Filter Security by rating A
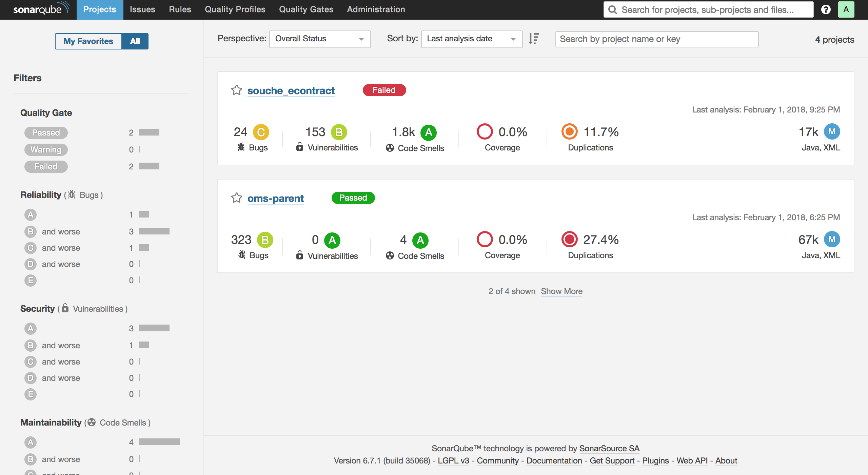Screen dimensions: 868x475 [x=31, y=328]
